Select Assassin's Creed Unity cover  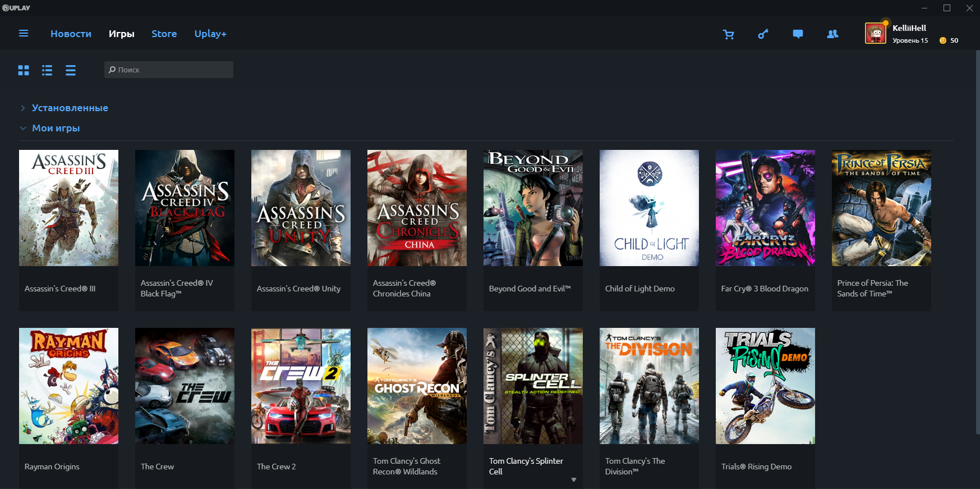[301, 208]
